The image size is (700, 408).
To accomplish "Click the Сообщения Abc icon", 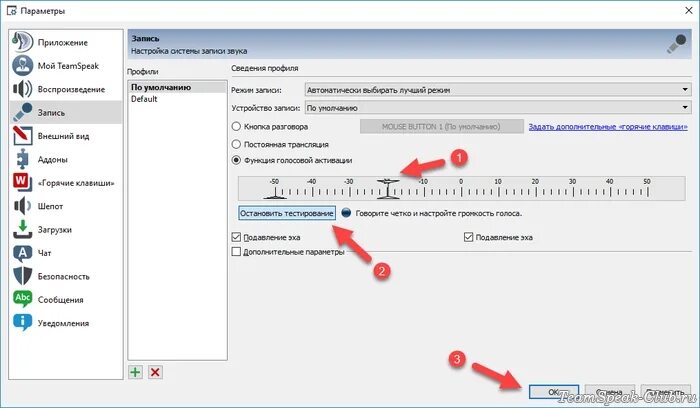I will (22, 299).
